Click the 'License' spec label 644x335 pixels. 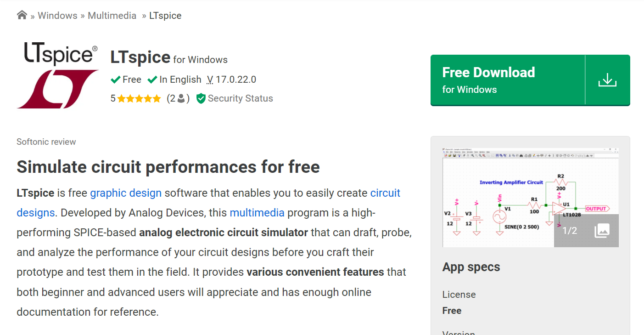tap(459, 295)
